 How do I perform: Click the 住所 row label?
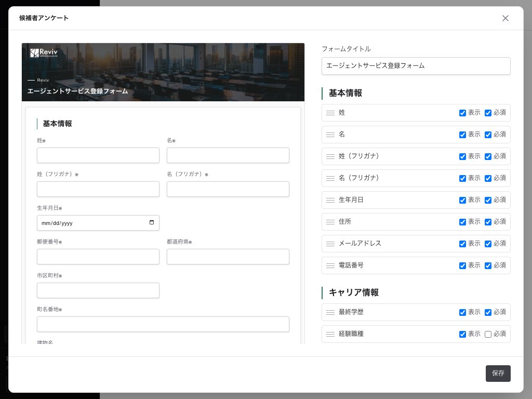tap(345, 221)
